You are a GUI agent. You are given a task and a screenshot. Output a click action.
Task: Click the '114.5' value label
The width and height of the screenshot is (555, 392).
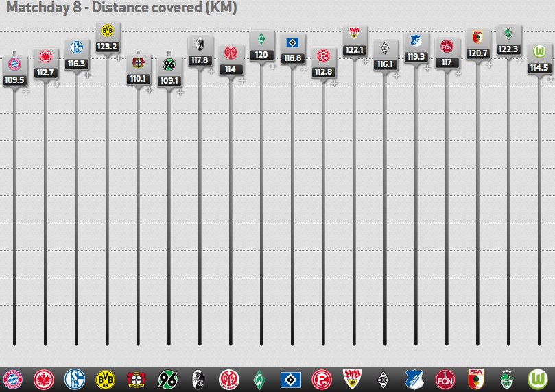(x=539, y=67)
